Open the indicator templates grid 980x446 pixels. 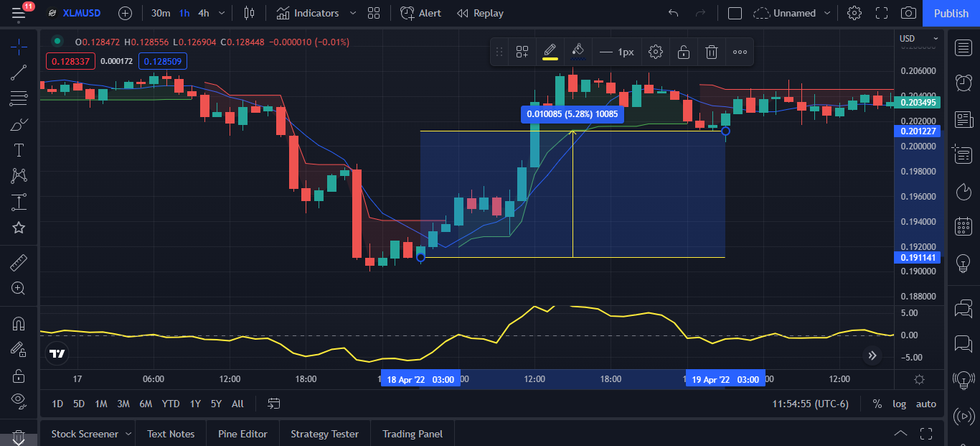[373, 13]
